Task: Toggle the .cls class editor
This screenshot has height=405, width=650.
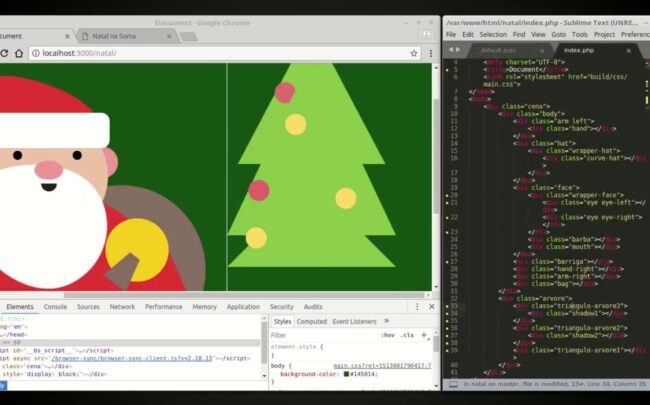Action: 407,335
